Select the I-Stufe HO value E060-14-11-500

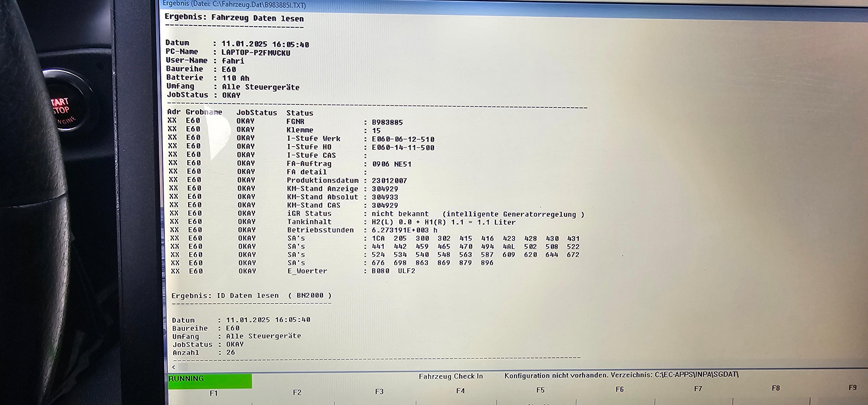coord(403,147)
